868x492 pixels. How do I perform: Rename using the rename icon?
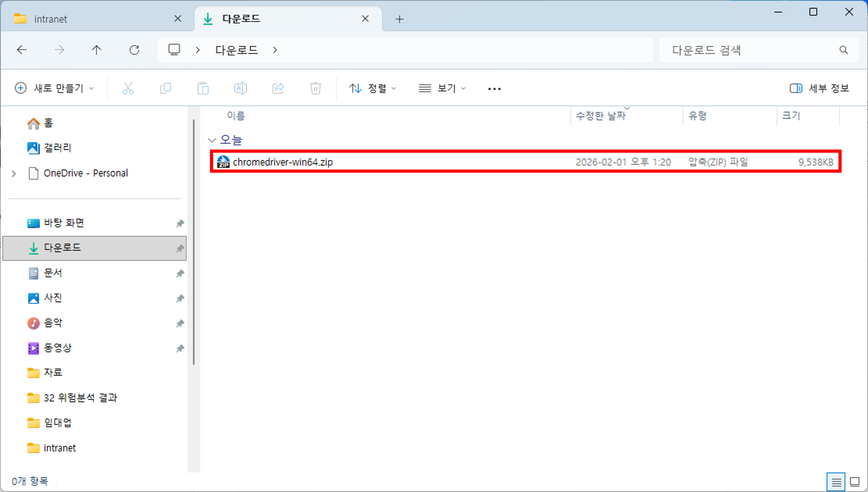(241, 88)
